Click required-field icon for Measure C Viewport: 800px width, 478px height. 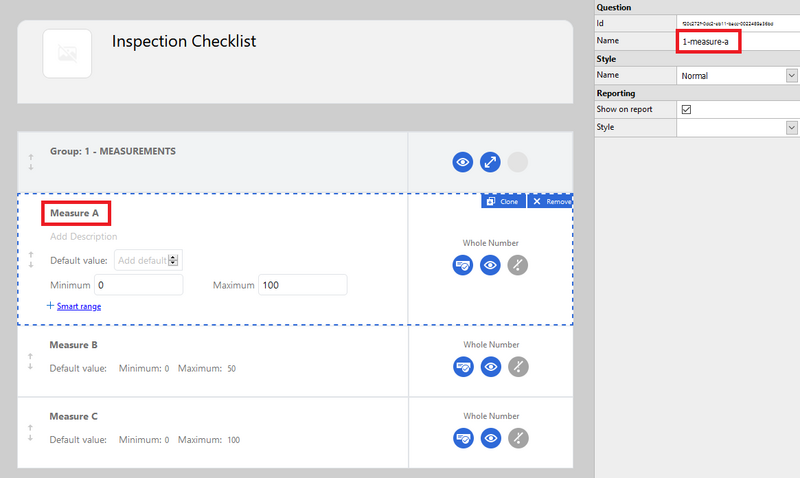[462, 438]
